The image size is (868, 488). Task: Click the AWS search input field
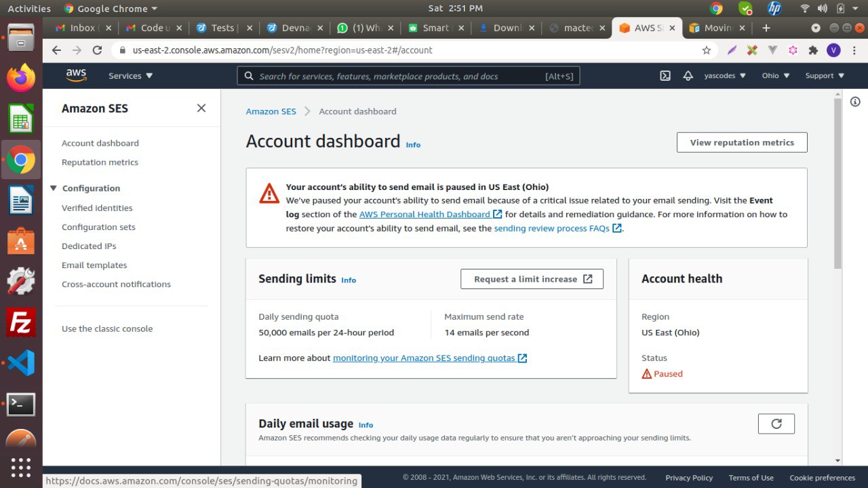point(400,76)
